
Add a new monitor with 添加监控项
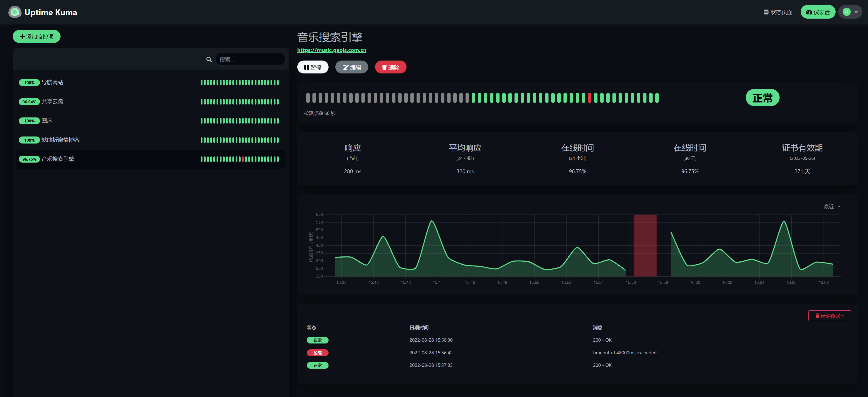(36, 37)
